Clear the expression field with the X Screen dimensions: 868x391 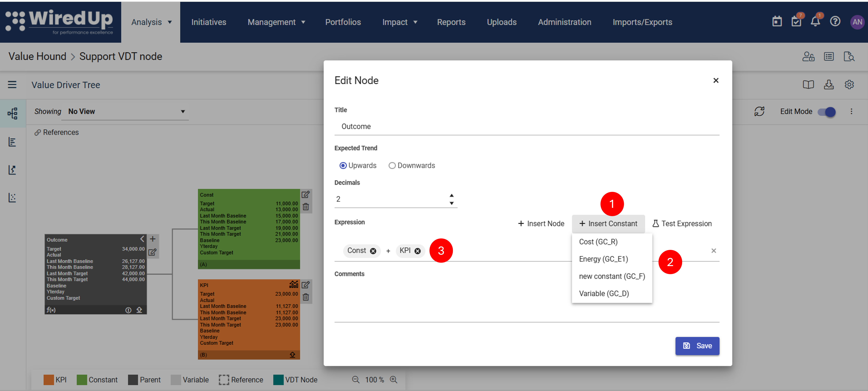pyautogui.click(x=713, y=250)
